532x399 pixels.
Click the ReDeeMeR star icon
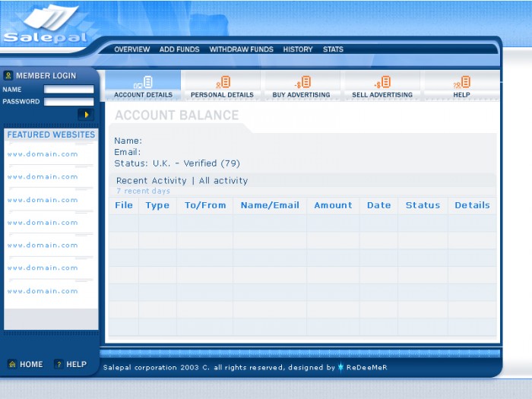pyautogui.click(x=340, y=367)
